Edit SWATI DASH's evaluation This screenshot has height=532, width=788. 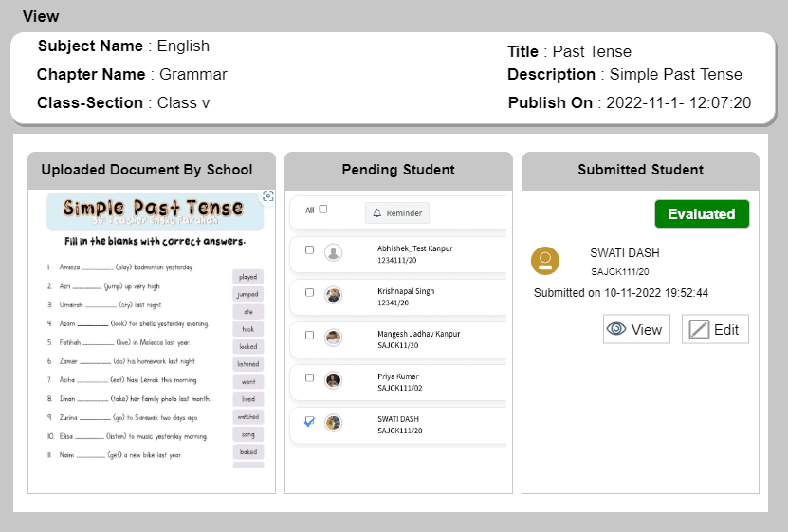point(715,330)
